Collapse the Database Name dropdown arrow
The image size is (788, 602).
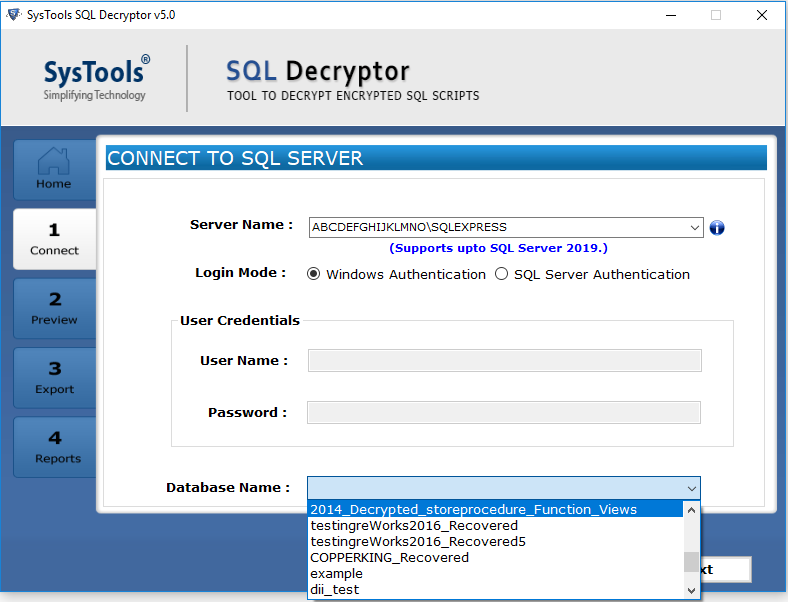point(690,488)
